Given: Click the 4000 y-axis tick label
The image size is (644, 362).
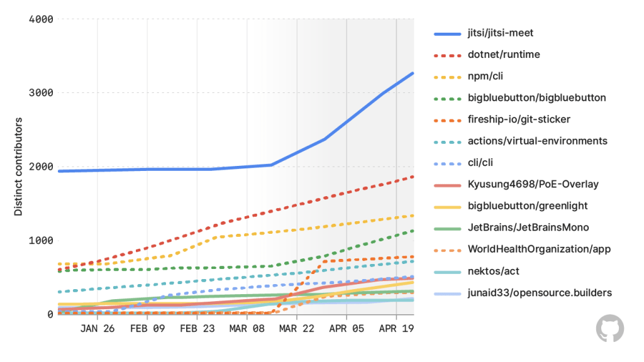Looking at the screenshot, I should click(41, 19).
